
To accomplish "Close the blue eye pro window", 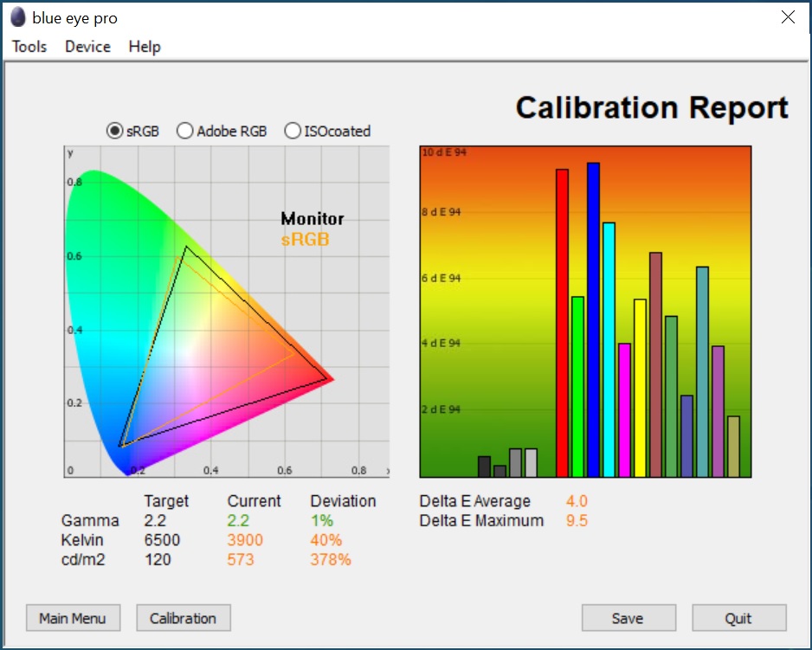I will (x=788, y=18).
